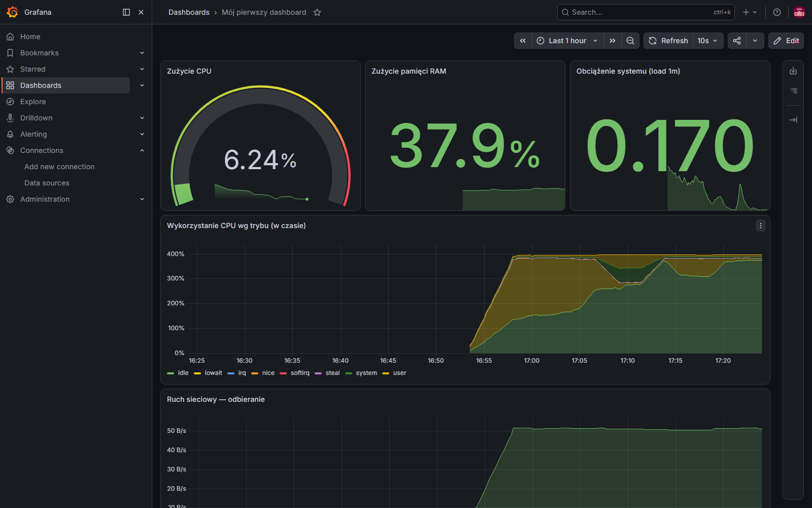Shift time range backwards
The height and width of the screenshot is (508, 812).
click(x=523, y=41)
